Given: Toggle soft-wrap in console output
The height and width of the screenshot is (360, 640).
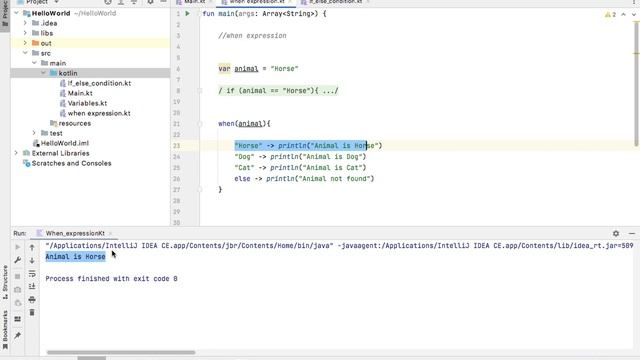Looking at the screenshot, I should (x=32, y=273).
